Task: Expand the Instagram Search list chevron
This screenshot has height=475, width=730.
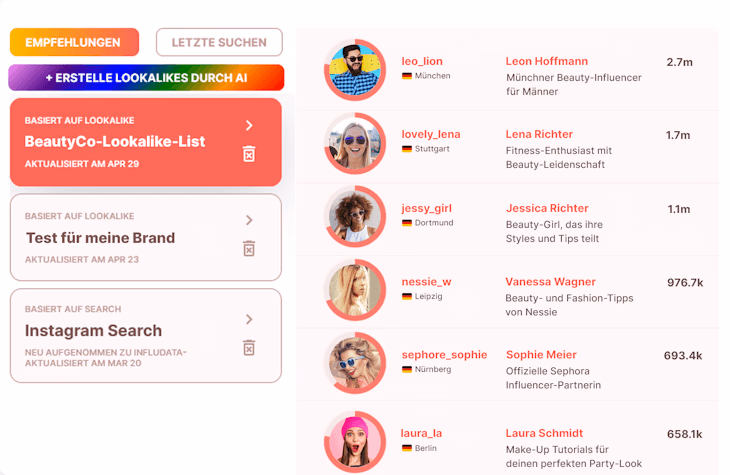Action: click(x=249, y=319)
